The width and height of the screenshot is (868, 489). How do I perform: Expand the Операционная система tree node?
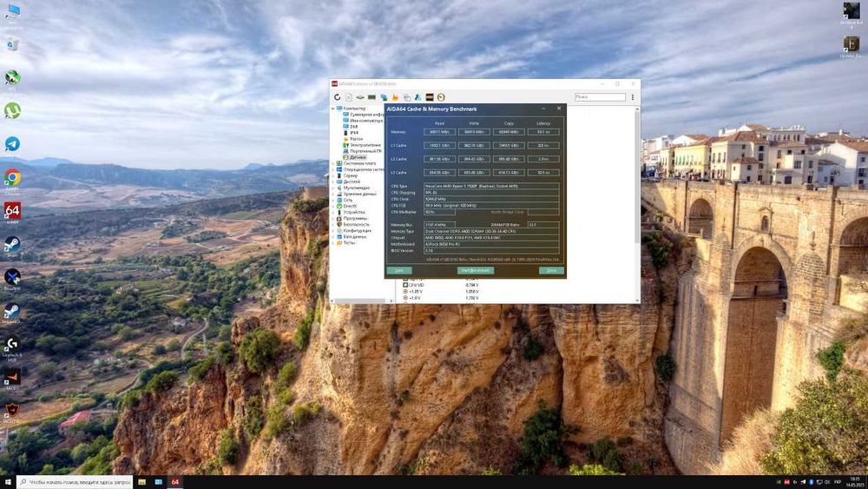click(x=333, y=169)
